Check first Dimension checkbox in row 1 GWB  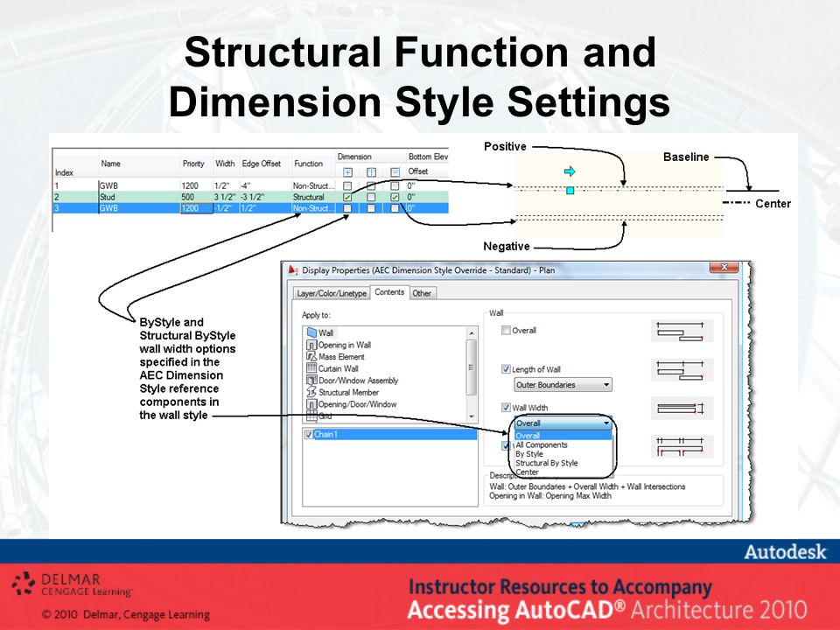pyautogui.click(x=347, y=185)
